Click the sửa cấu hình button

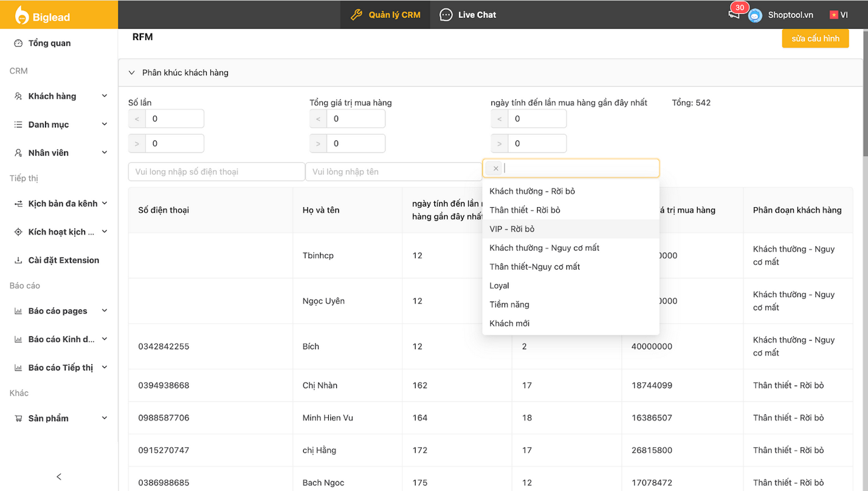815,38
